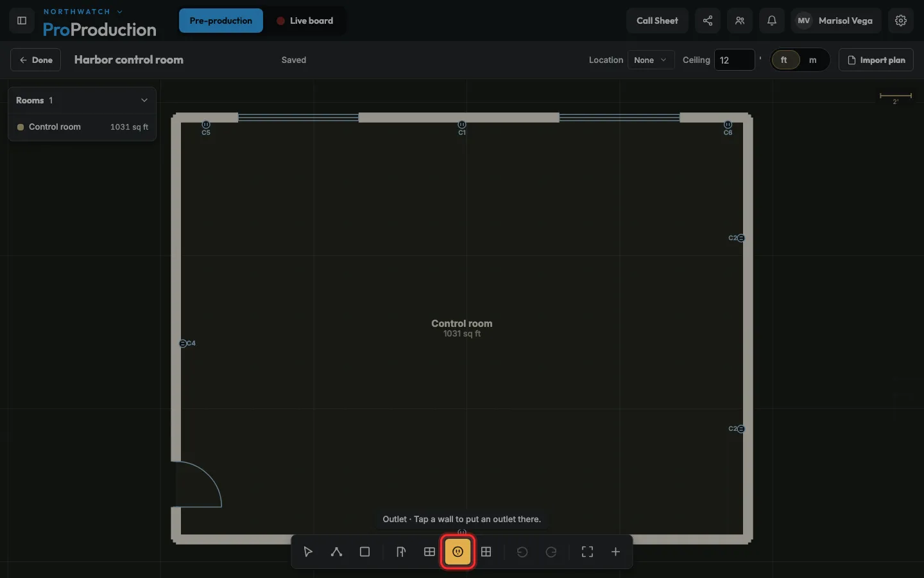Open notifications bell

click(772, 21)
